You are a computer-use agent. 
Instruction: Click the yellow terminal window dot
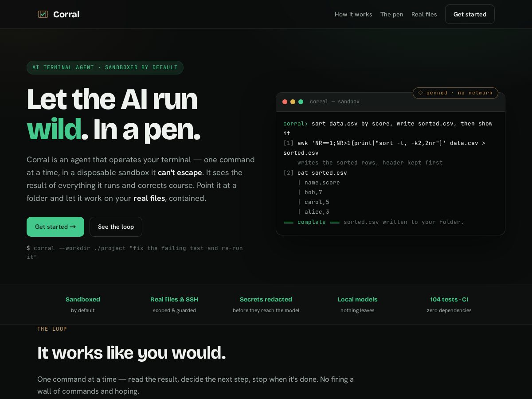[x=293, y=102]
